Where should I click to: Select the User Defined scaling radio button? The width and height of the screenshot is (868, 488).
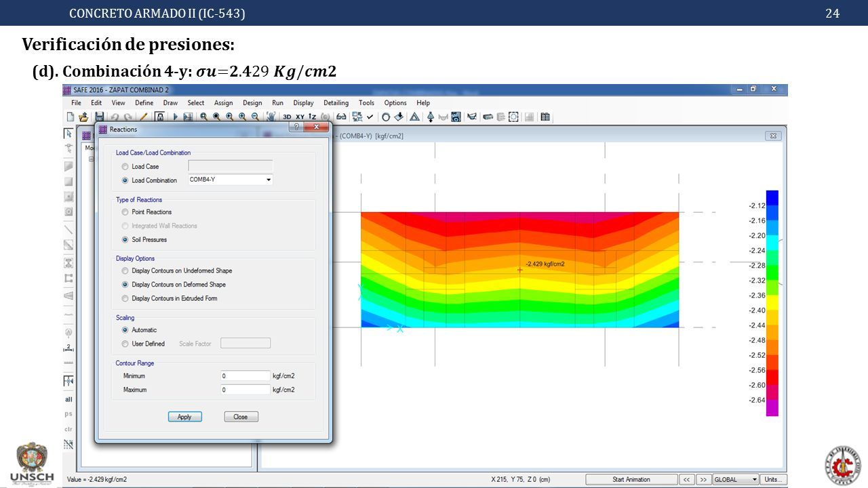click(x=125, y=344)
